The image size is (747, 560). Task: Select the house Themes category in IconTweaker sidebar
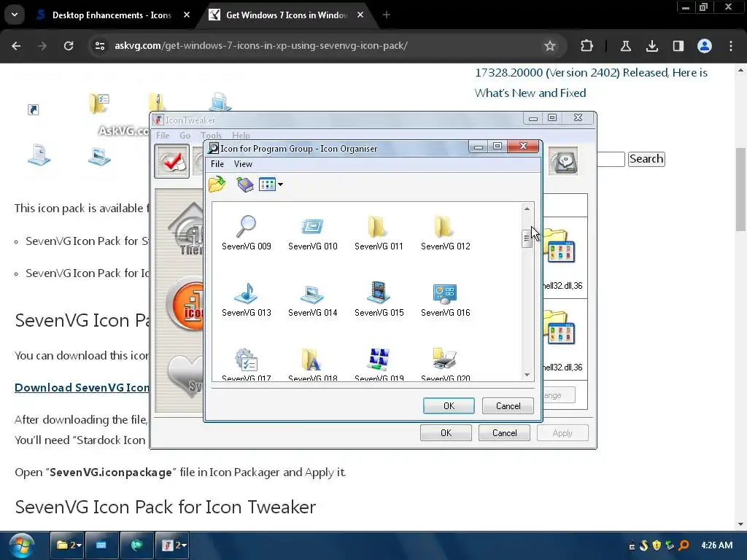coord(187,230)
